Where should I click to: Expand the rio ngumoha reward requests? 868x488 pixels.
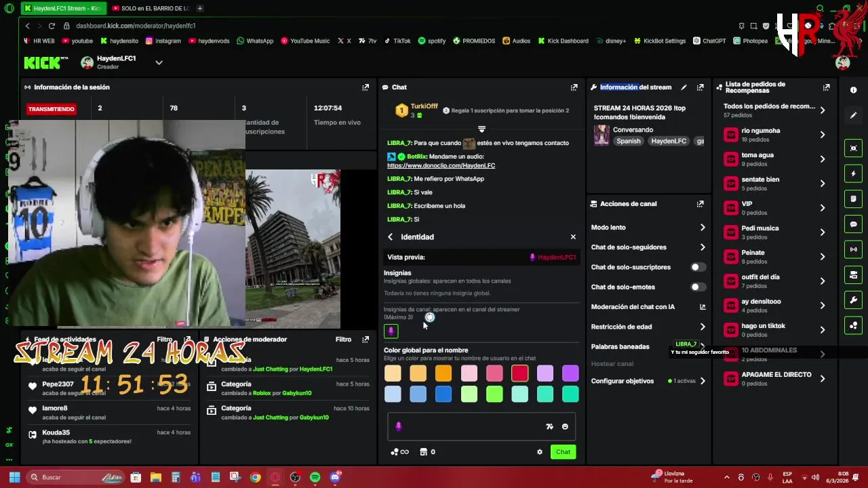pyautogui.click(x=823, y=134)
